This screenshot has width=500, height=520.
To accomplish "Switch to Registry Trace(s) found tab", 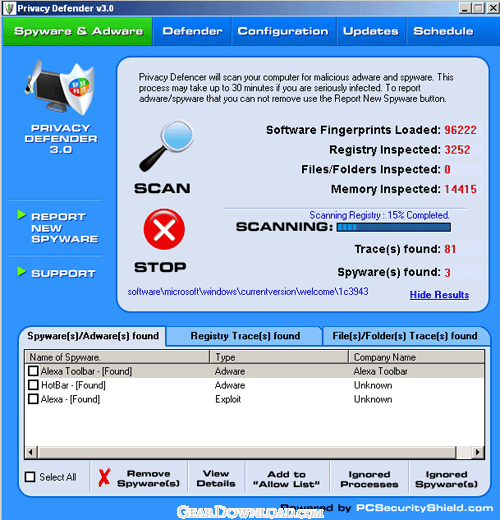I will click(x=245, y=336).
